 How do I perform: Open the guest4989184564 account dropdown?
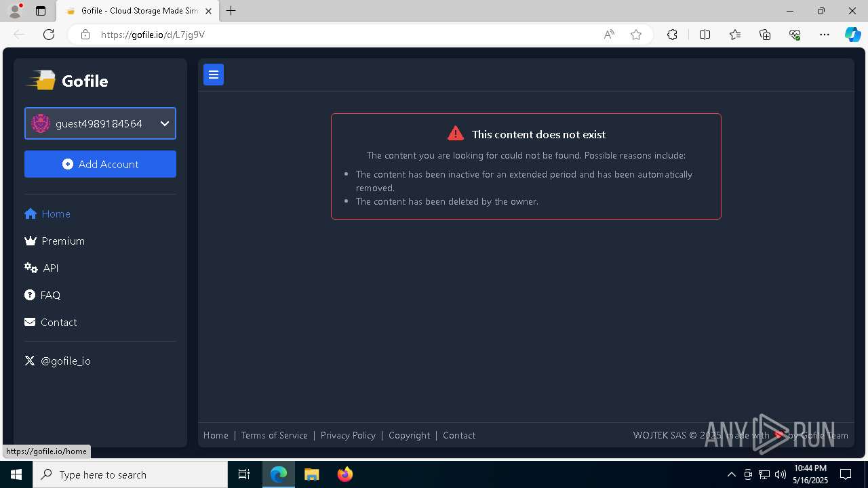pos(100,123)
